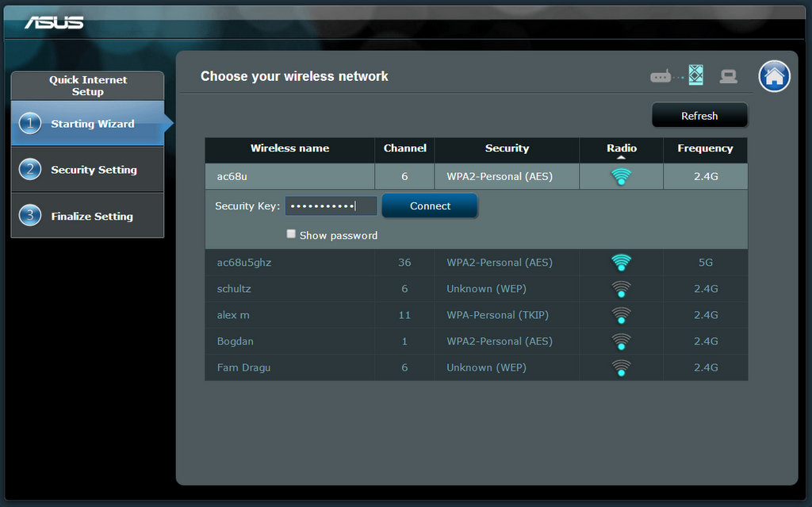The height and width of the screenshot is (507, 812).
Task: Click the Quick Internet Setup heading
Action: tap(87, 86)
